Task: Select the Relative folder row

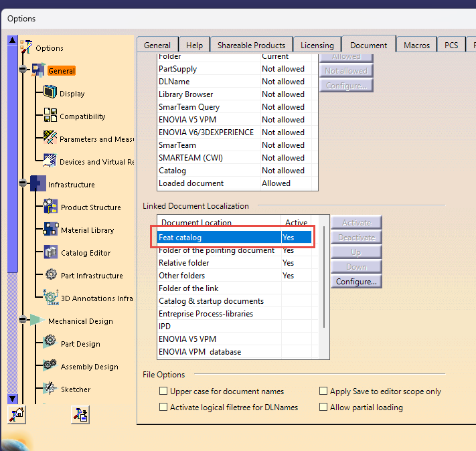Action: (x=234, y=263)
